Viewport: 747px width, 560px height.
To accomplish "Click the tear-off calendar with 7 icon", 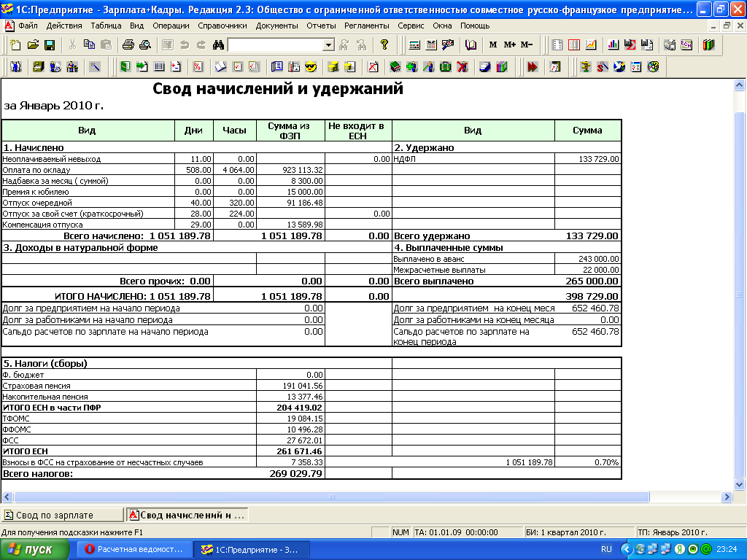I will pyautogui.click(x=555, y=66).
